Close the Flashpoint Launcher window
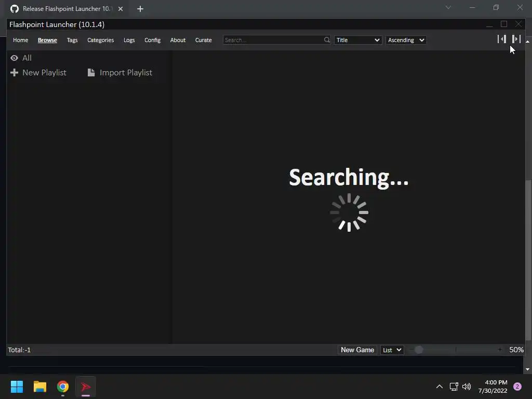The height and width of the screenshot is (399, 532). coord(518,24)
